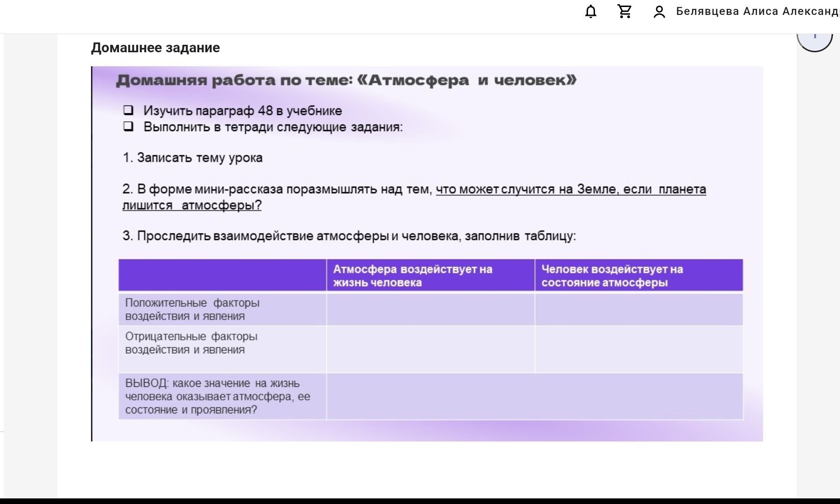Click header Атмосфера воздействует на жизнь человека
Viewport: 840px width, 504px height.
click(x=430, y=275)
